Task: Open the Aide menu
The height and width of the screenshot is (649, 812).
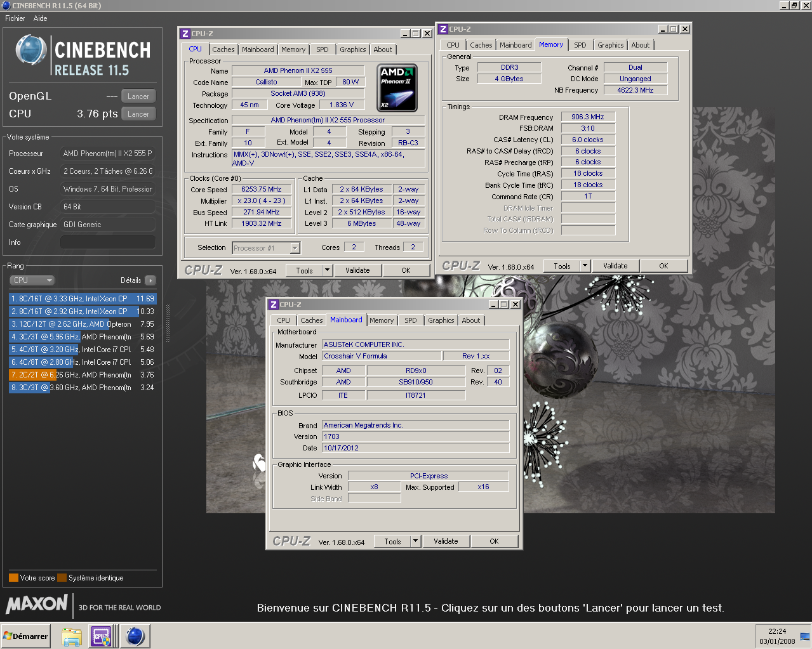Action: (40, 18)
